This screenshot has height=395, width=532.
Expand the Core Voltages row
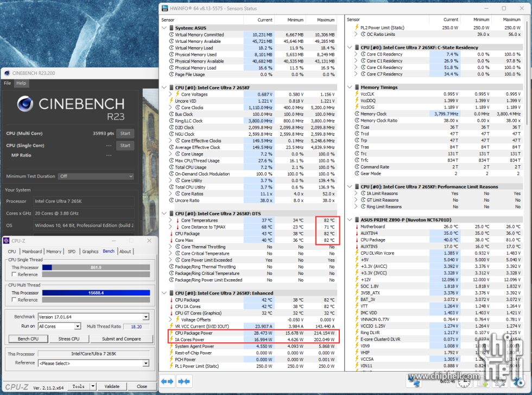coord(170,95)
